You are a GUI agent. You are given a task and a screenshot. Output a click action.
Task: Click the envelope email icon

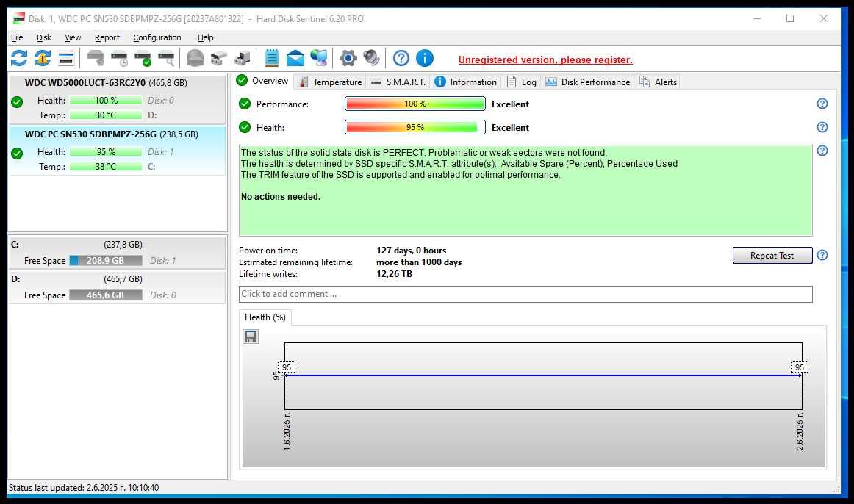point(295,58)
